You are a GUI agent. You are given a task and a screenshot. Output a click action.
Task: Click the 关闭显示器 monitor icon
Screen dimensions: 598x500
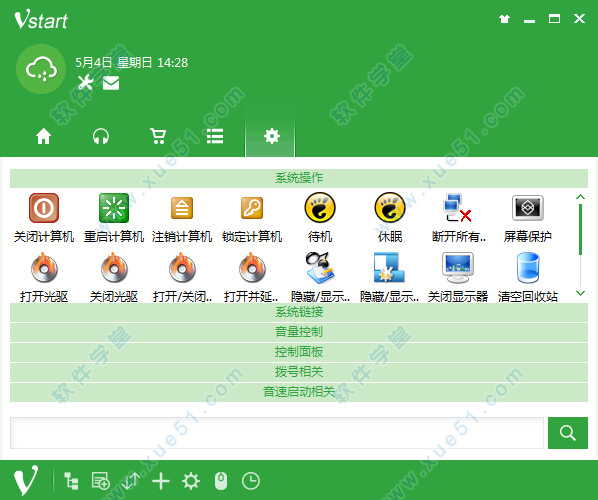click(x=458, y=268)
